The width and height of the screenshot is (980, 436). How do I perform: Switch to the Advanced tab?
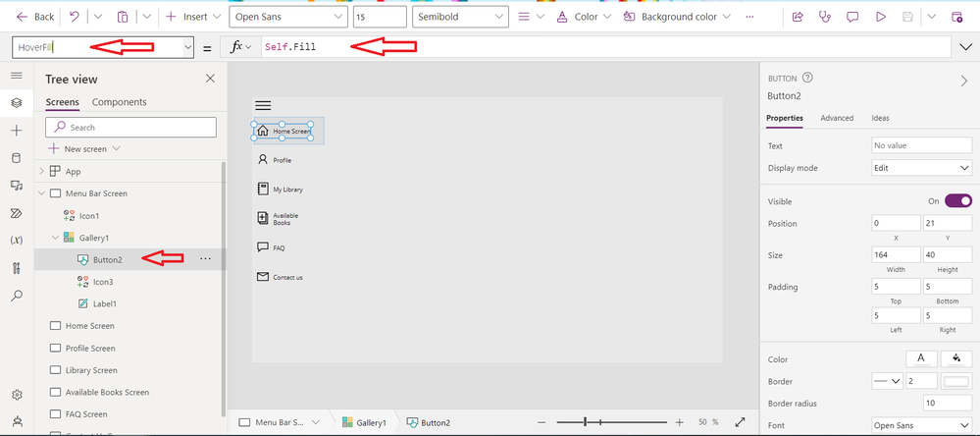(x=837, y=118)
